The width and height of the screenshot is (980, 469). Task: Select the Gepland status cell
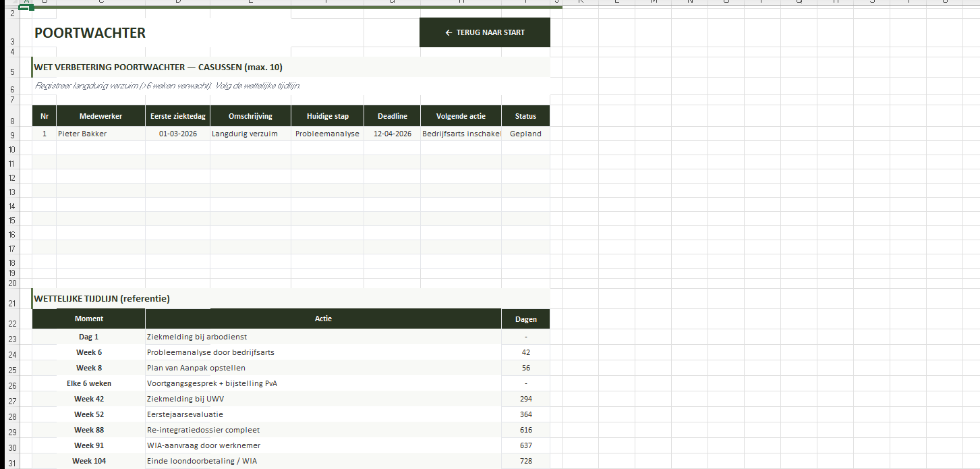[x=525, y=134]
